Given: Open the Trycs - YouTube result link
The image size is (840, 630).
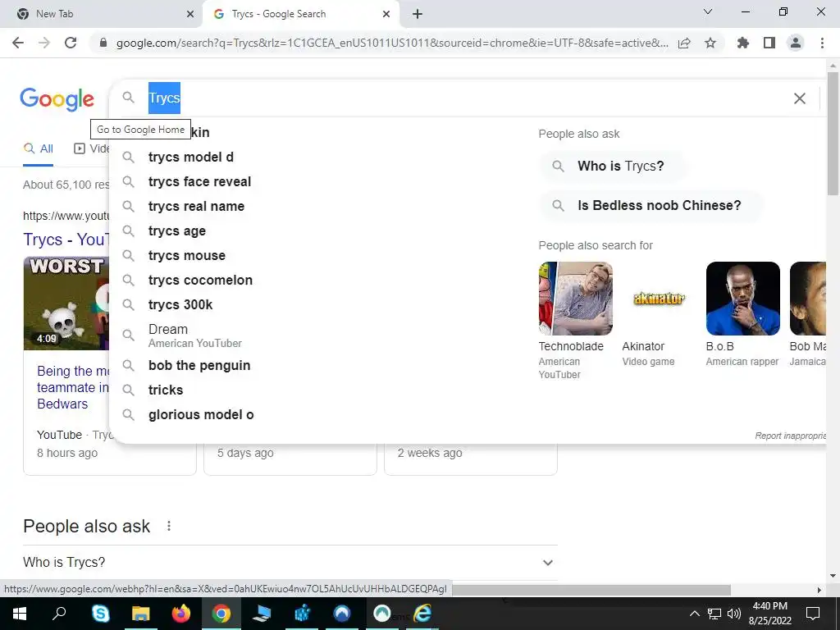Looking at the screenshot, I should [x=66, y=240].
